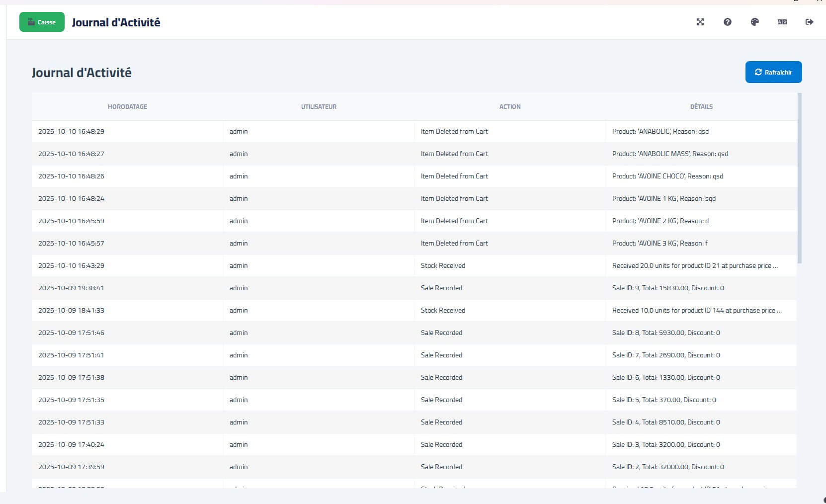The image size is (826, 504).
Task: Click the 'AVOINE 3 KG' deletion detail
Action: pyautogui.click(x=660, y=244)
